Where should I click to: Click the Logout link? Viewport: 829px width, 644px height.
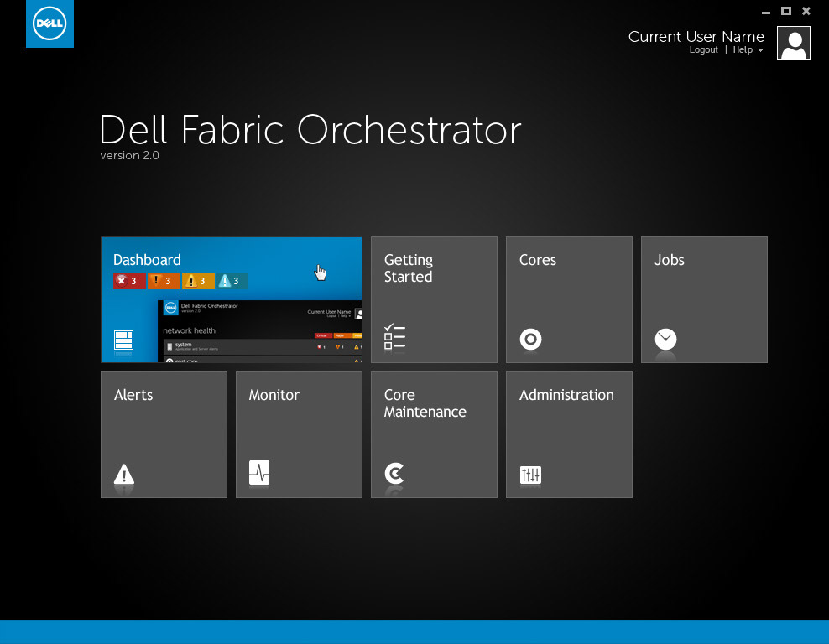pos(703,49)
